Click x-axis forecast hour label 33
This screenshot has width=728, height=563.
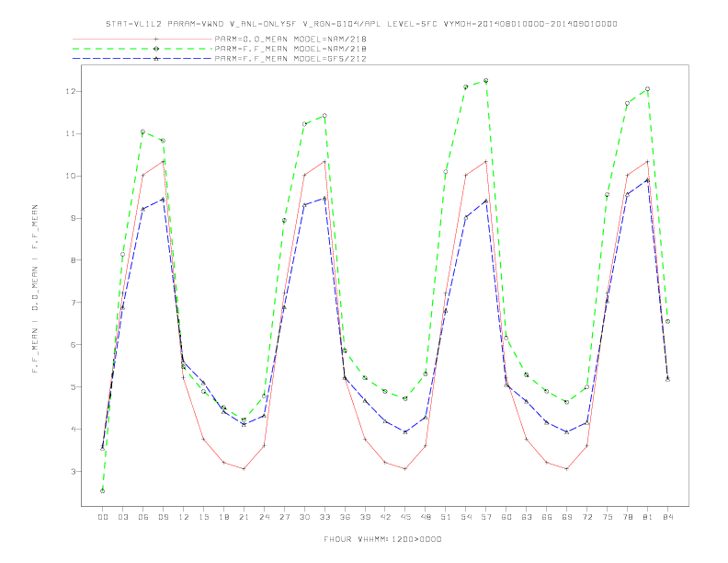[324, 517]
